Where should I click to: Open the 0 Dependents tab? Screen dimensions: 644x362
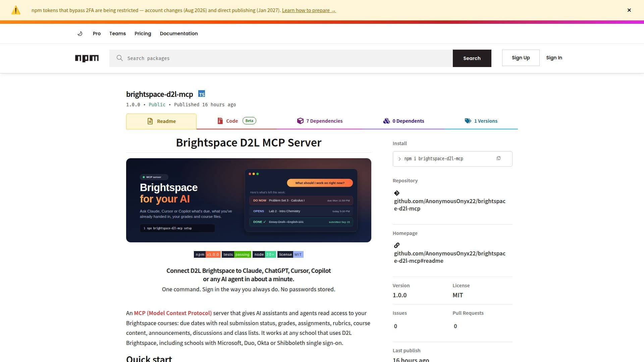pos(404,121)
